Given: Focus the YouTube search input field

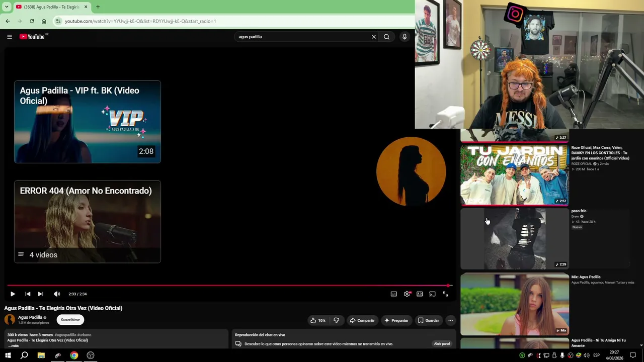Looking at the screenshot, I should 302,37.
